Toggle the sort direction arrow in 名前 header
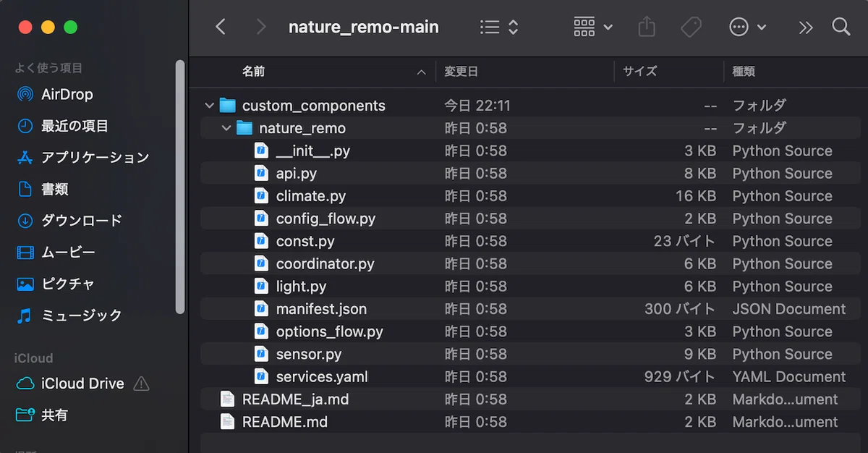 click(x=422, y=72)
